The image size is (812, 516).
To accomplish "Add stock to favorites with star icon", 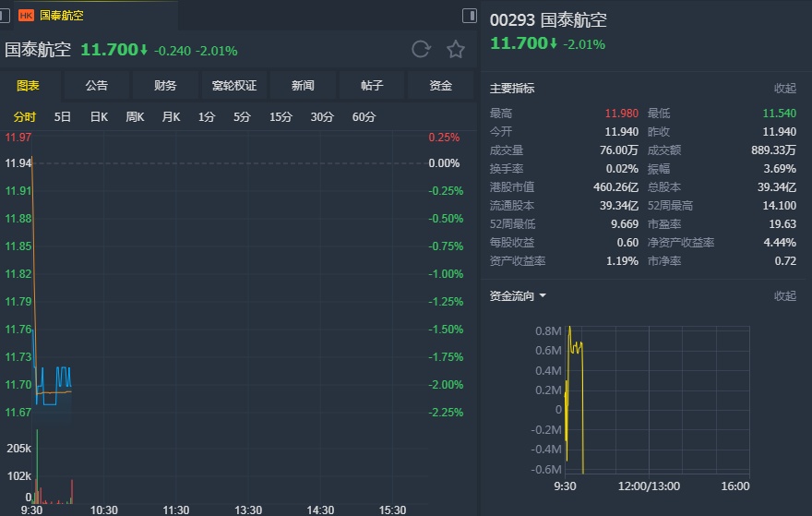I will click(x=456, y=49).
